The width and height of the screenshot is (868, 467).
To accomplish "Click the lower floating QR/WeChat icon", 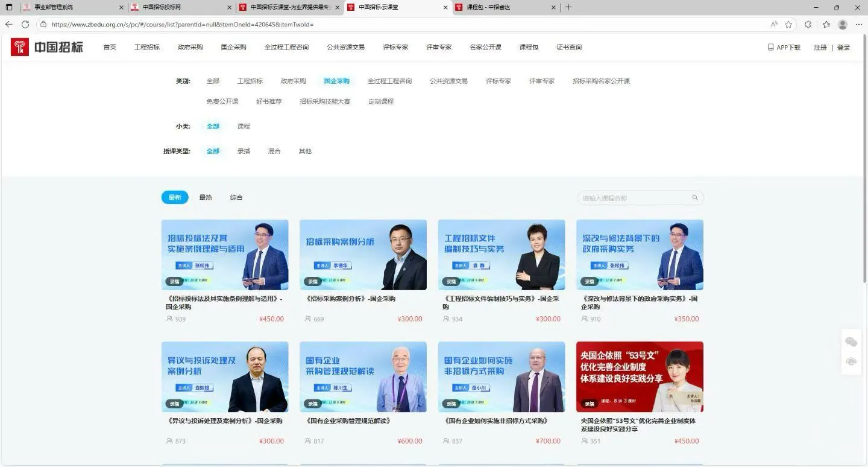I will coord(851,361).
